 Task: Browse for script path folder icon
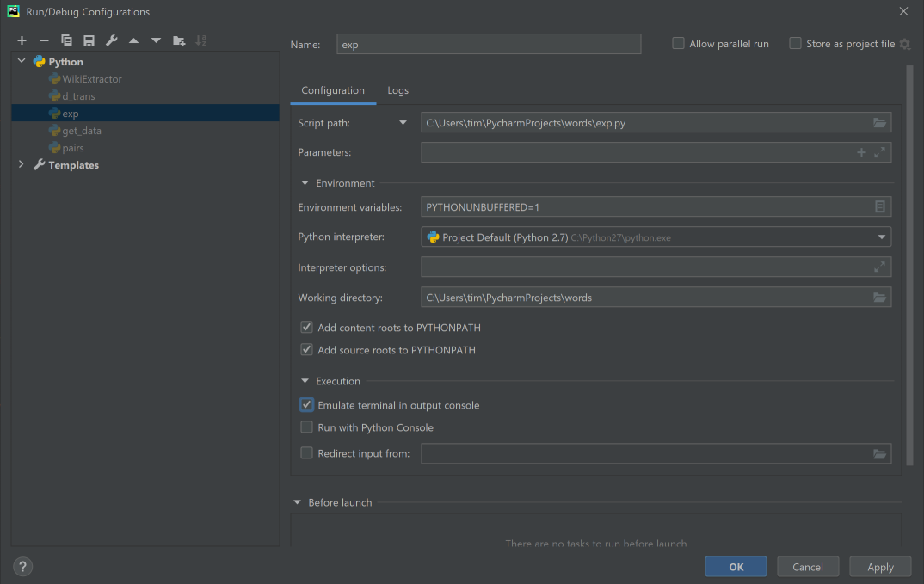pyautogui.click(x=879, y=123)
